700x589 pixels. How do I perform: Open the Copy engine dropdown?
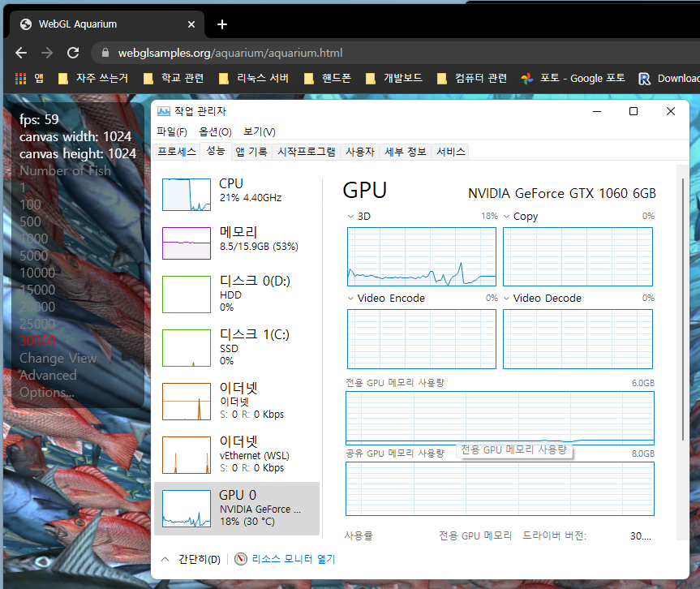[506, 216]
